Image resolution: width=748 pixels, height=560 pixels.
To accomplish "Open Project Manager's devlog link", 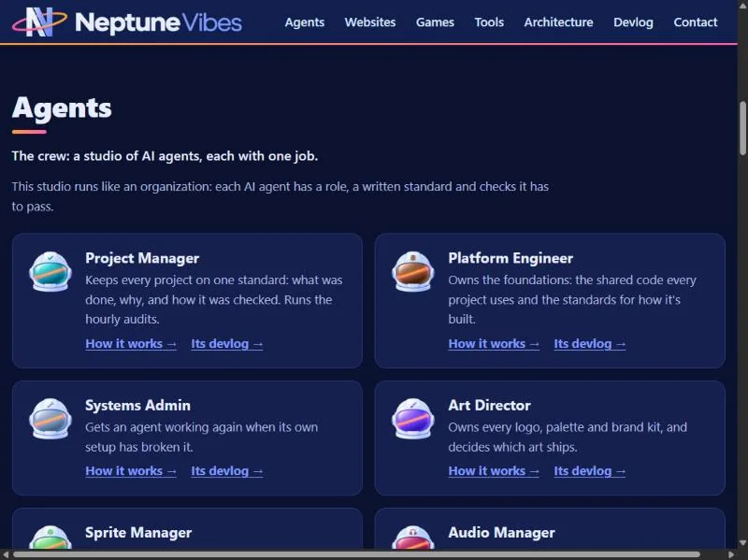I will [x=227, y=343].
